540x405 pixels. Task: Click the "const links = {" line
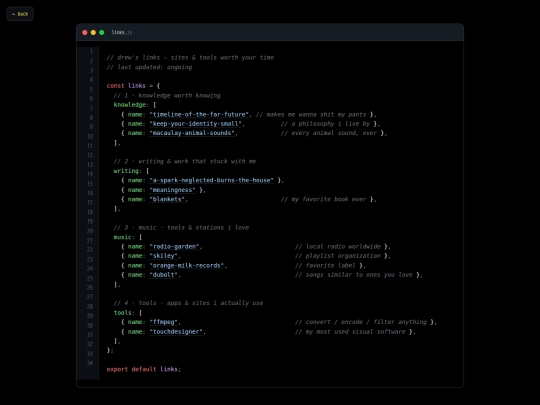pyautogui.click(x=133, y=86)
